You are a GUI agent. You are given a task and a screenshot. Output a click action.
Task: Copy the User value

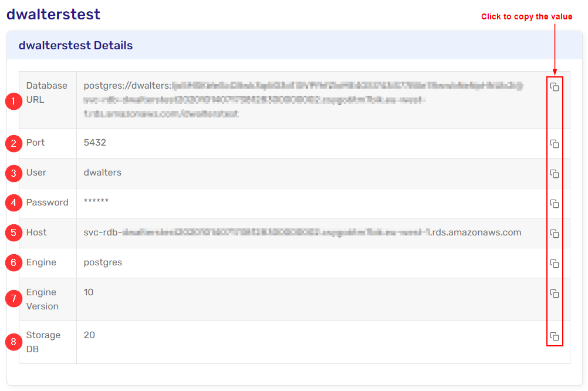tap(555, 174)
